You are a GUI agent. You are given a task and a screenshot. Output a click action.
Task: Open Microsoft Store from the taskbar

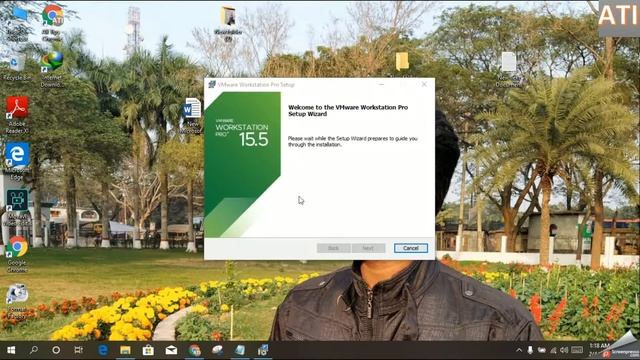(x=148, y=350)
